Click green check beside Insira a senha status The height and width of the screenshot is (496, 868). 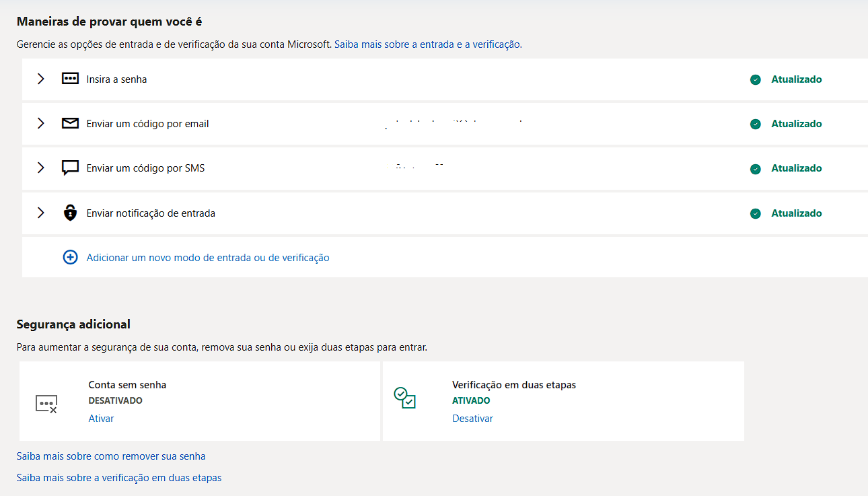[756, 79]
